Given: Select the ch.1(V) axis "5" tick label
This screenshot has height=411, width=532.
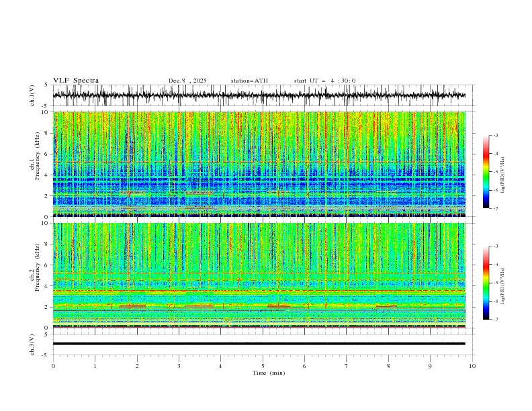Looking at the screenshot, I should coord(46,85).
